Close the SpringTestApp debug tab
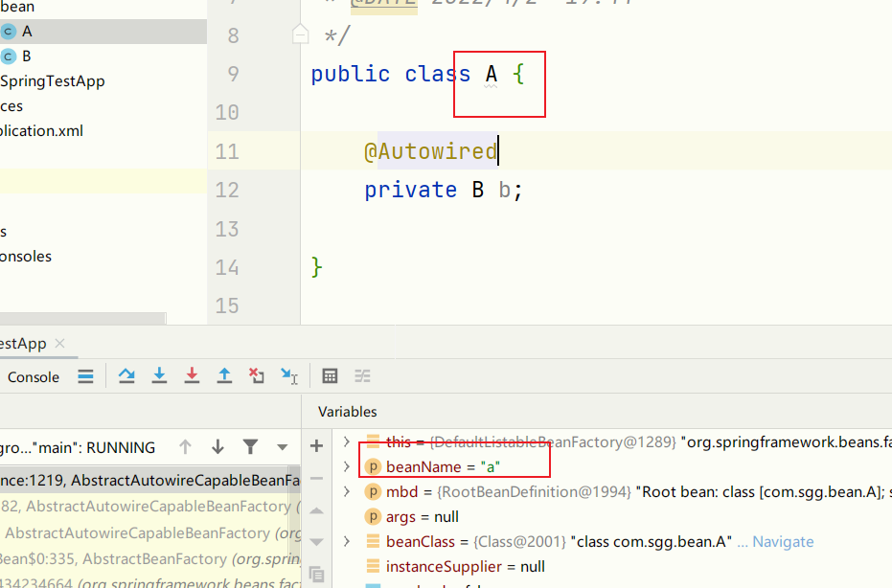This screenshot has width=892, height=588. point(59,344)
